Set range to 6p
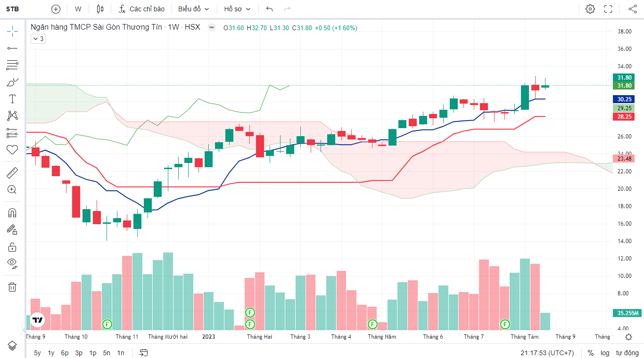 (65, 353)
